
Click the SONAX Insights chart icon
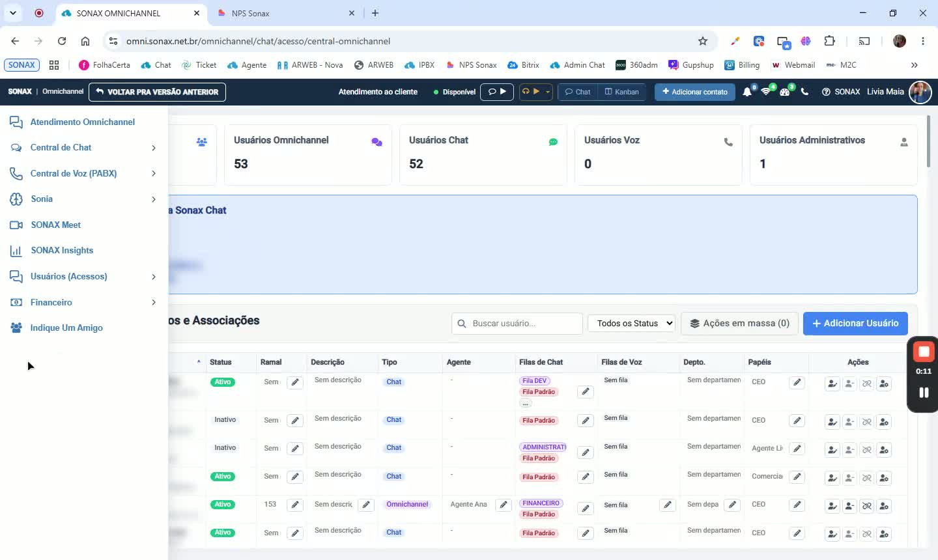coord(16,251)
